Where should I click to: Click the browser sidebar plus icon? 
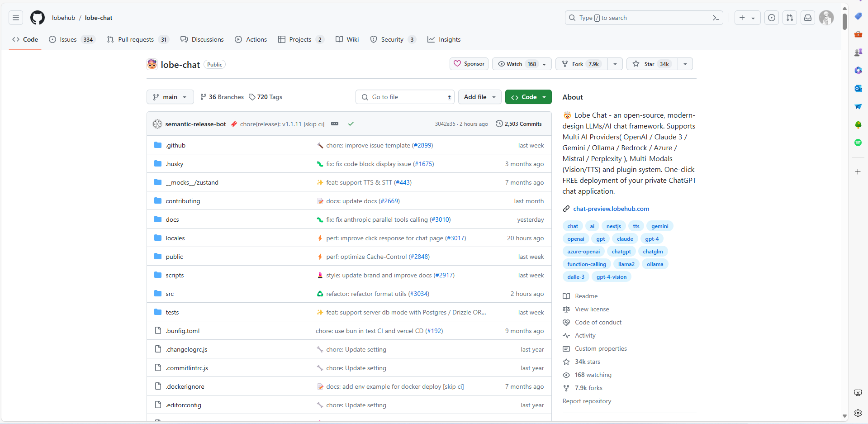click(x=858, y=172)
